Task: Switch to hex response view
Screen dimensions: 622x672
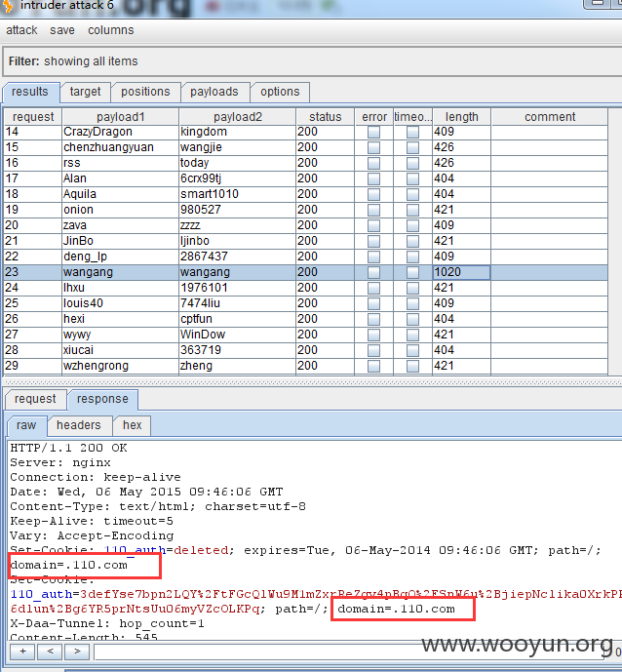Action: coord(132,425)
